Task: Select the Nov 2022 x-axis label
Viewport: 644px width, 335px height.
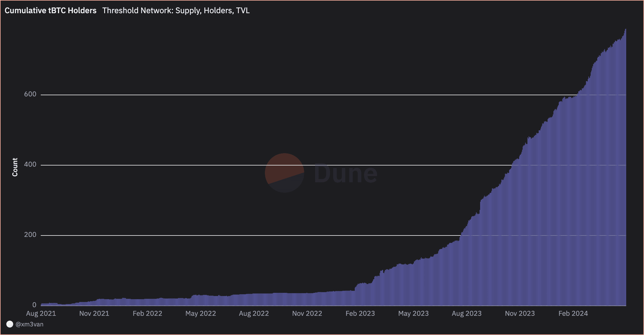Action: pyautogui.click(x=307, y=313)
